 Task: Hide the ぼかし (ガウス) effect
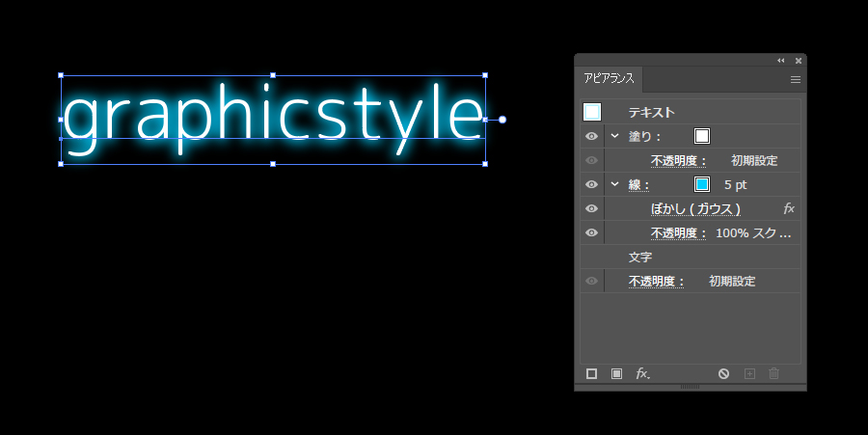tap(591, 208)
